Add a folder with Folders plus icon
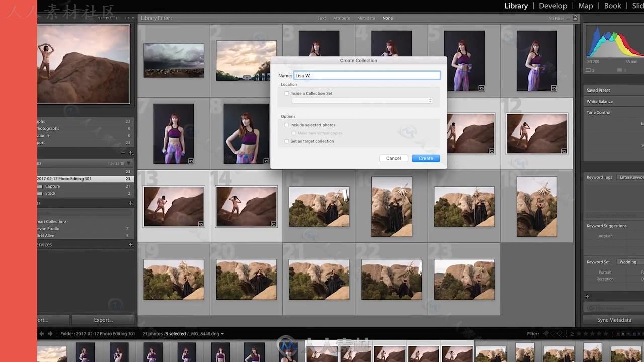 click(x=131, y=153)
